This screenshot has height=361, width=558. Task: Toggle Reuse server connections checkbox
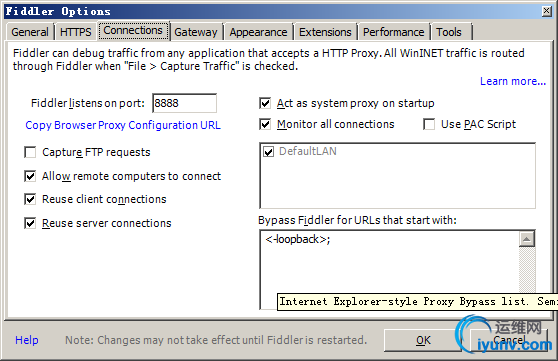click(x=30, y=223)
